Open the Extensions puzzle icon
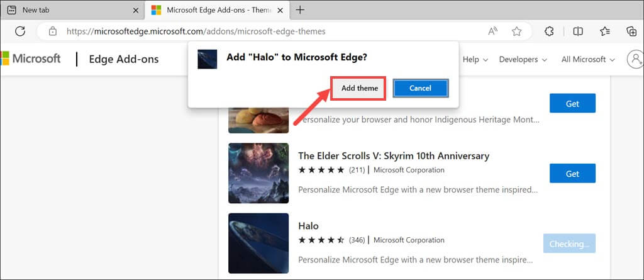Image resolution: width=644 pixels, height=280 pixels. 549,31
